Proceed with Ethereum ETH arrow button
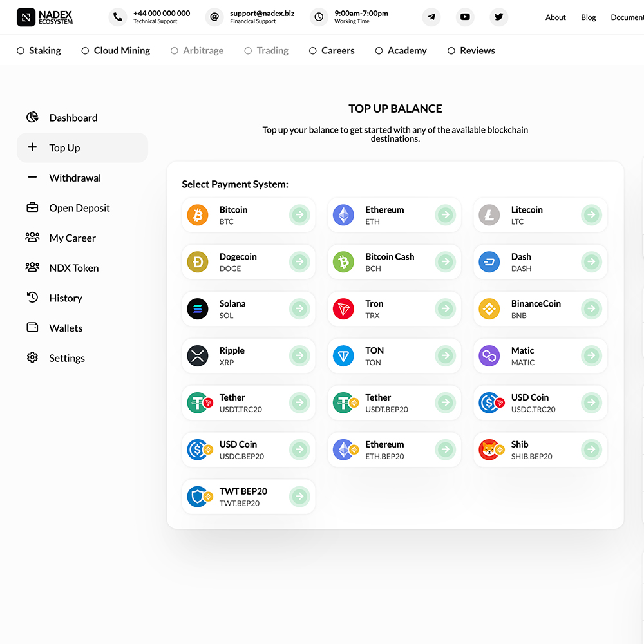The width and height of the screenshot is (644, 644). click(445, 215)
